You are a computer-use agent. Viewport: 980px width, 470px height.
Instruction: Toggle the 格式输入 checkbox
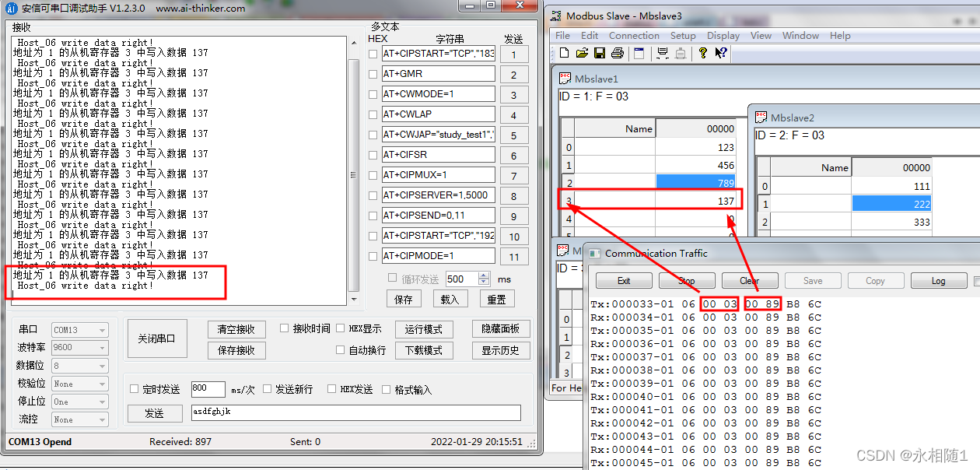pos(387,389)
